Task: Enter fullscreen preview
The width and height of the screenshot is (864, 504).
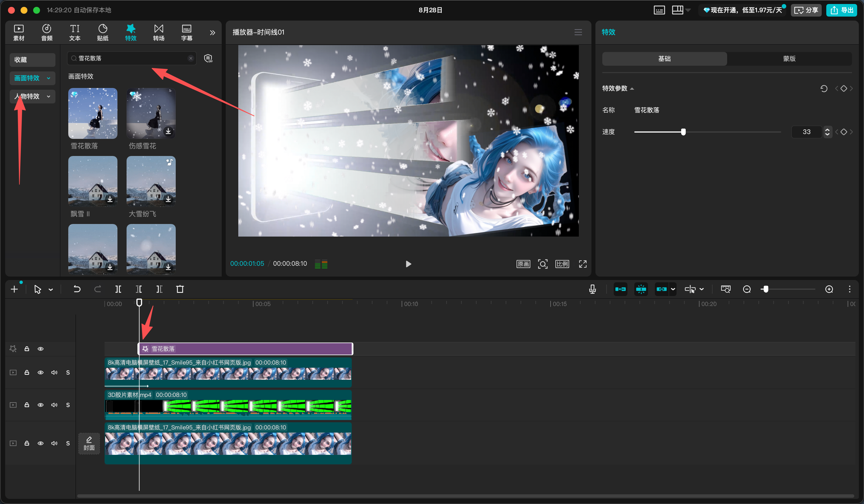Action: click(583, 264)
